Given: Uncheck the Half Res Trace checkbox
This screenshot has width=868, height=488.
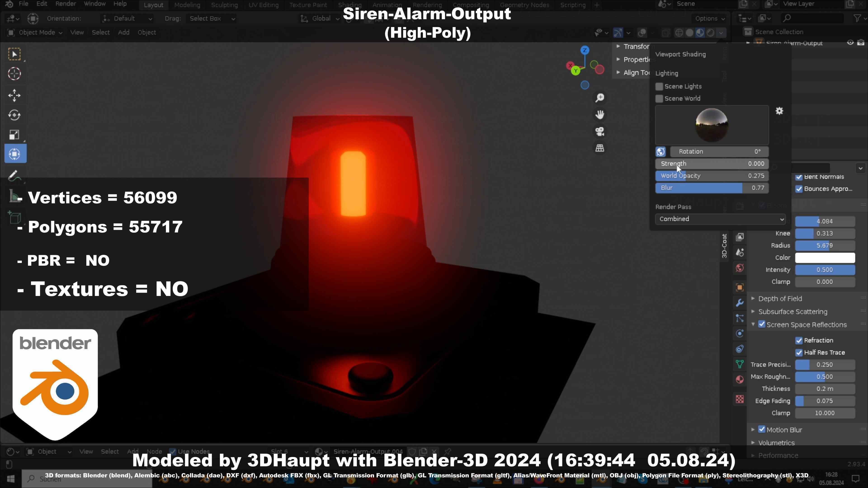Looking at the screenshot, I should click(x=799, y=353).
